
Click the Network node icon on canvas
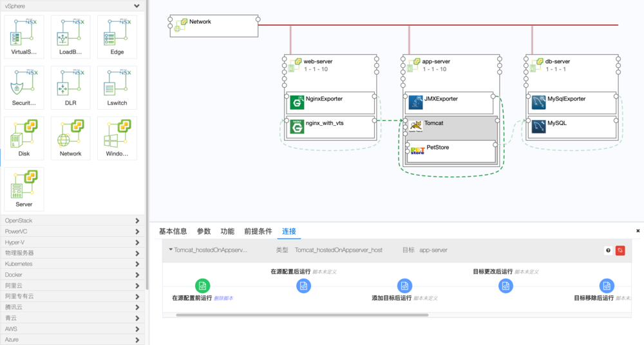(181, 25)
